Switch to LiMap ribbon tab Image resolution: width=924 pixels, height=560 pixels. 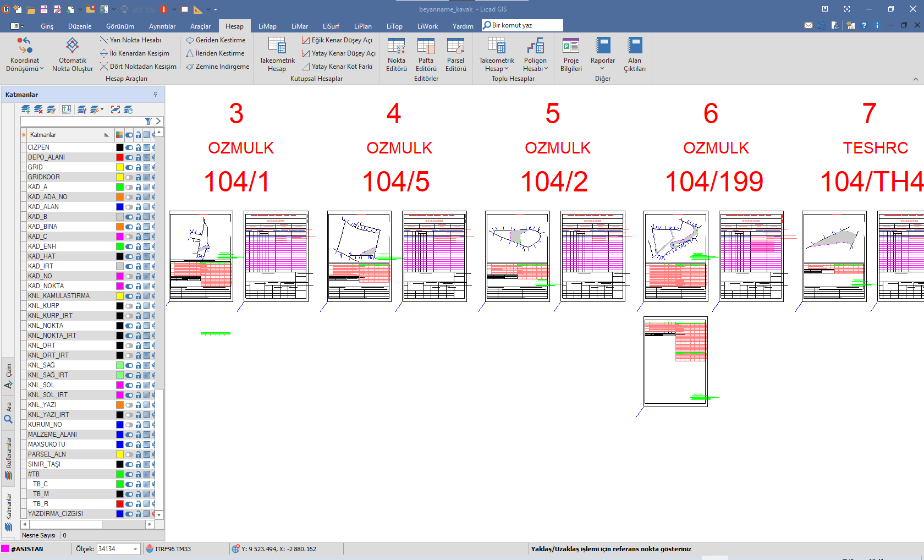click(x=268, y=26)
